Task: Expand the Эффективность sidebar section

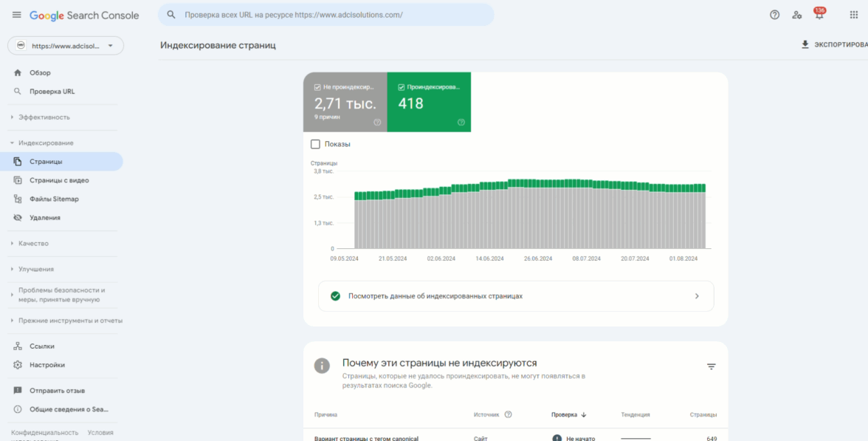Action: [44, 117]
